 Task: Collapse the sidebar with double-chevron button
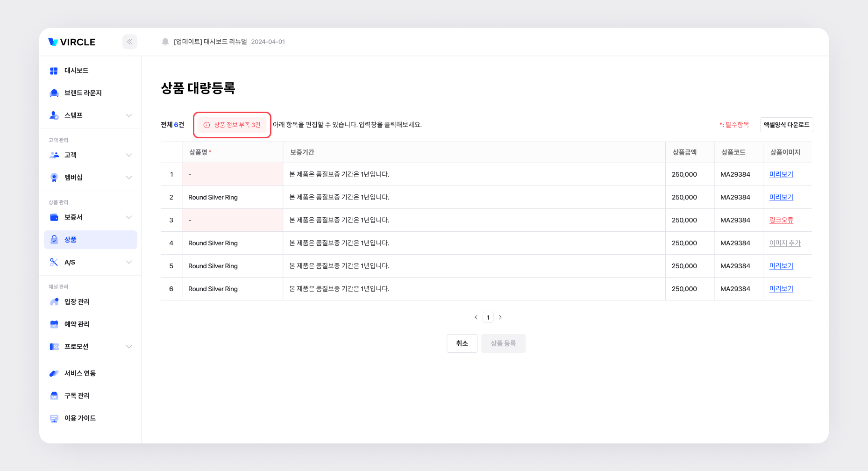coord(130,42)
